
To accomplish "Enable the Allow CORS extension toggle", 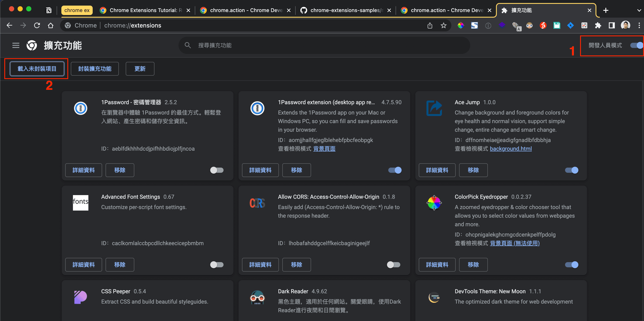I will pyautogui.click(x=393, y=265).
